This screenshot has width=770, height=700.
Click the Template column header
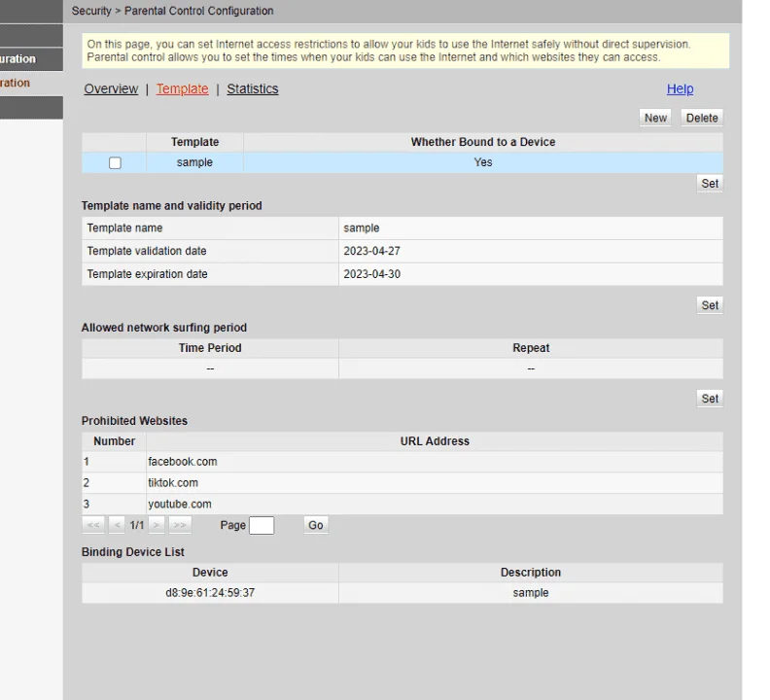194,142
